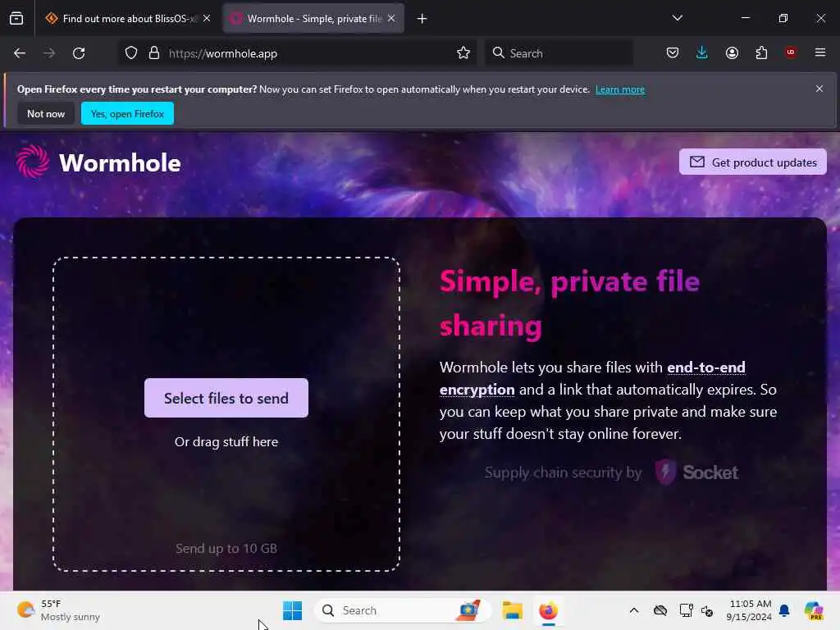Open the weather widget on taskbar
Image resolution: width=840 pixels, height=630 pixels.
58,610
